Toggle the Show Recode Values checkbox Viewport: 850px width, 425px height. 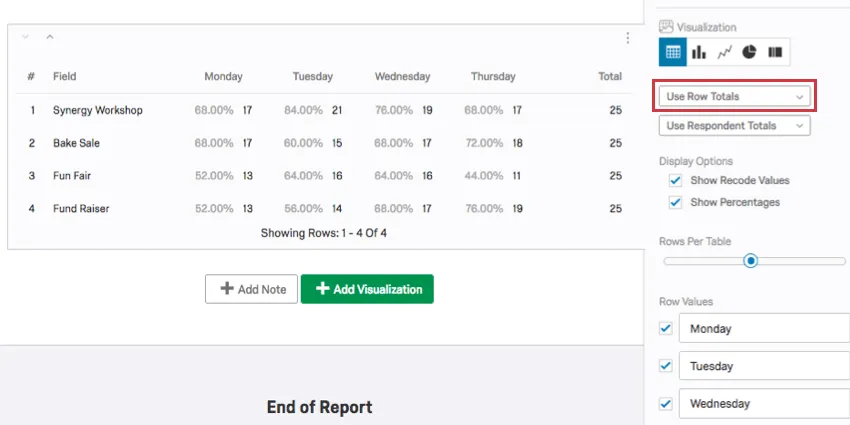pos(675,181)
